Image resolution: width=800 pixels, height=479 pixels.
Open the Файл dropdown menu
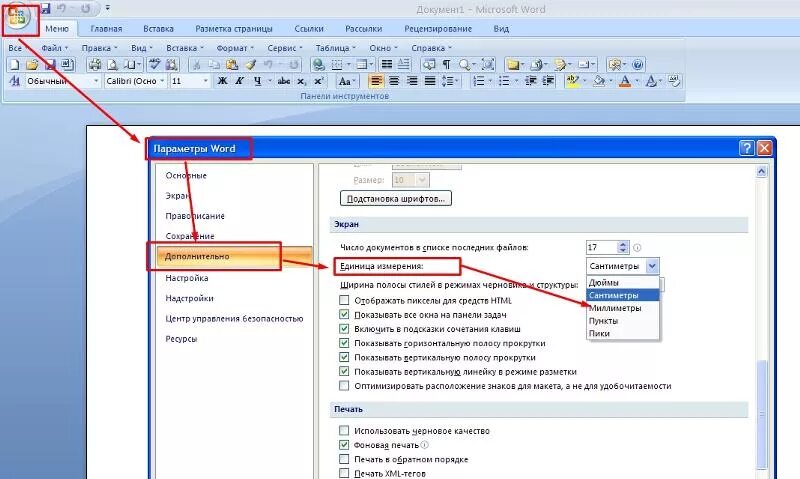click(55, 48)
